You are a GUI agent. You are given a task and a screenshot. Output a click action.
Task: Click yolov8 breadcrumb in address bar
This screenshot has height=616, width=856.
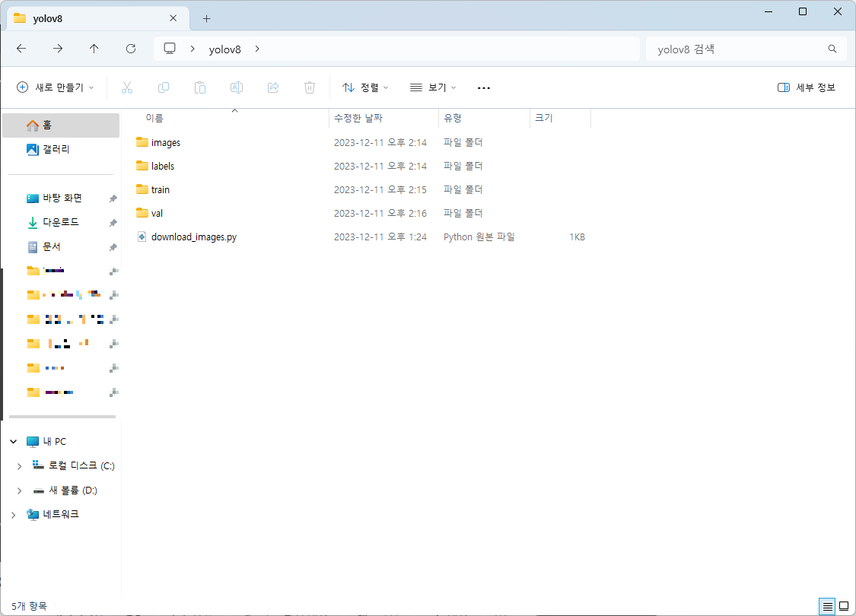click(225, 49)
